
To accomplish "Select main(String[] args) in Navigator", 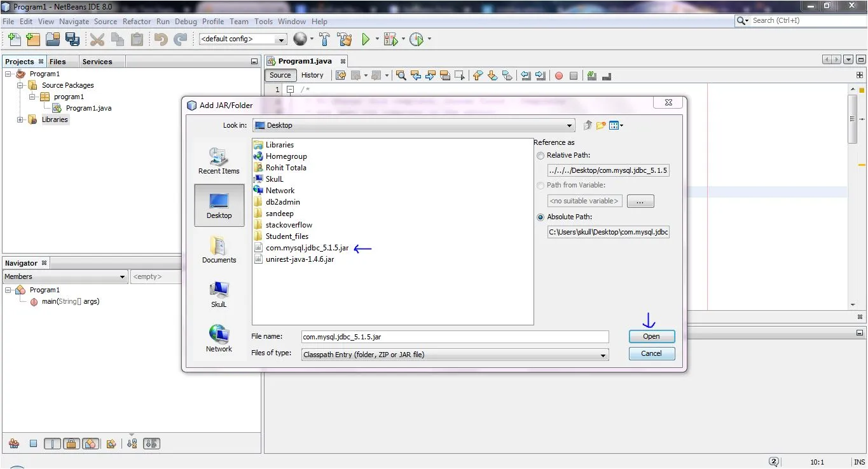I will click(70, 302).
